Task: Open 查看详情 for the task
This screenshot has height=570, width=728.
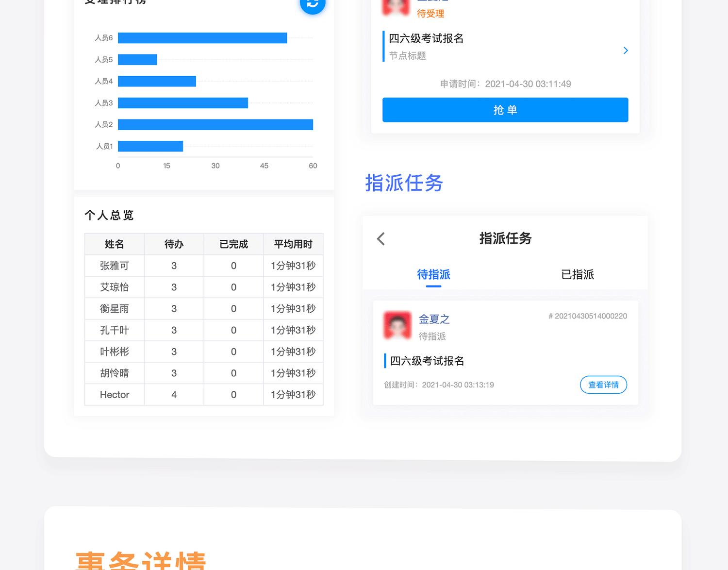Action: click(x=603, y=385)
